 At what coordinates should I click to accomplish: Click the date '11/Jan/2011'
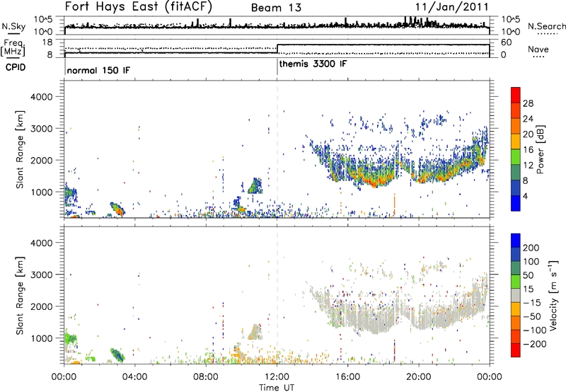tap(451, 7)
